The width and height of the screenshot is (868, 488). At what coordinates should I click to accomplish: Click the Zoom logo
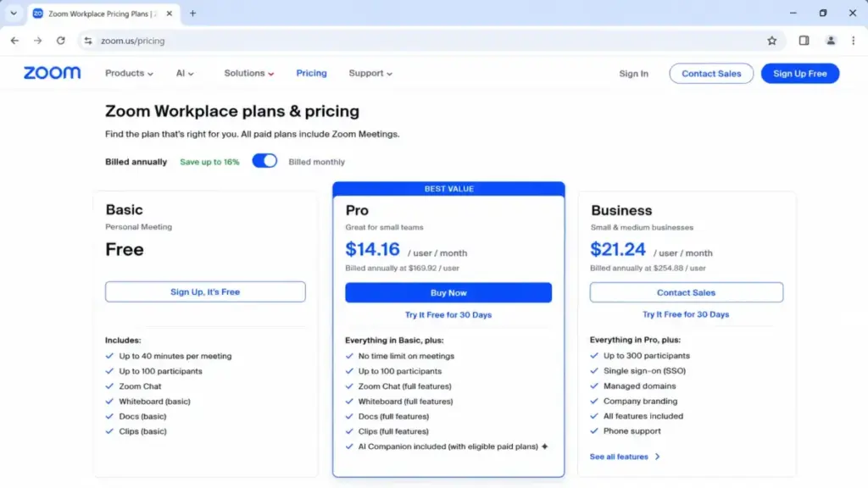(52, 73)
